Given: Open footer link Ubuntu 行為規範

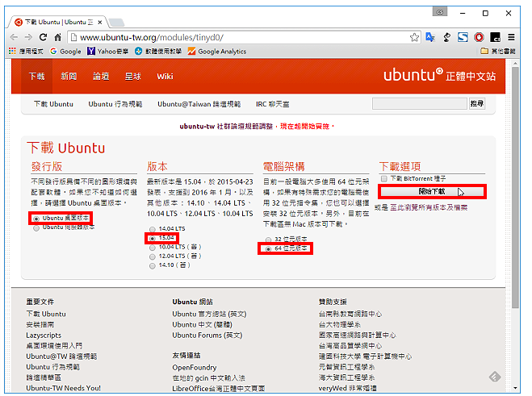Looking at the screenshot, I should click(53, 367).
